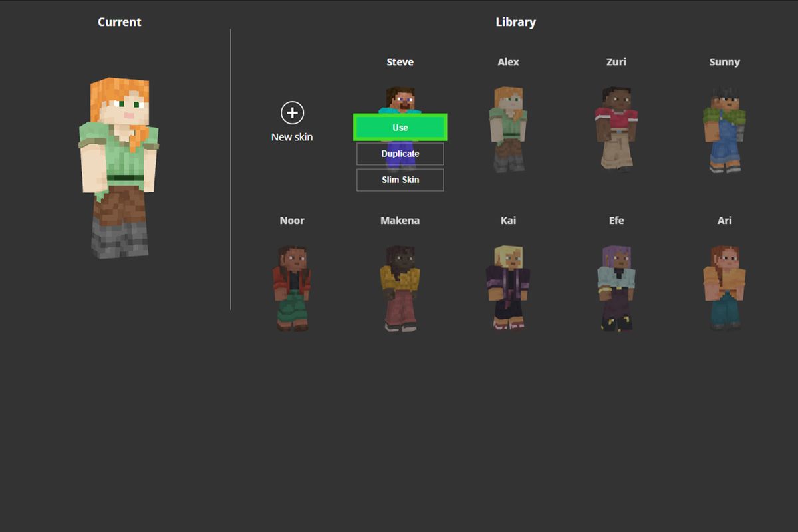Choose the Ari skin thumbnail
Viewport: 798px width, 532px height.
pyautogui.click(x=725, y=286)
